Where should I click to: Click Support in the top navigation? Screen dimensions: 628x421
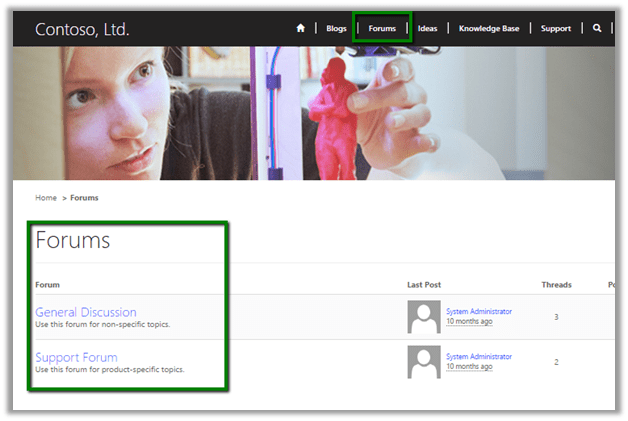click(556, 28)
